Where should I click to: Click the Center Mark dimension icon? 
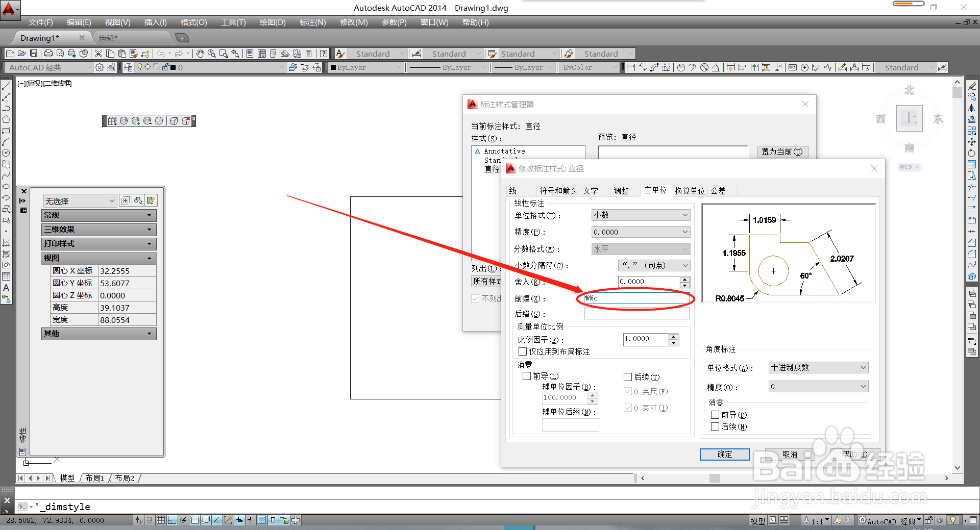click(804, 67)
